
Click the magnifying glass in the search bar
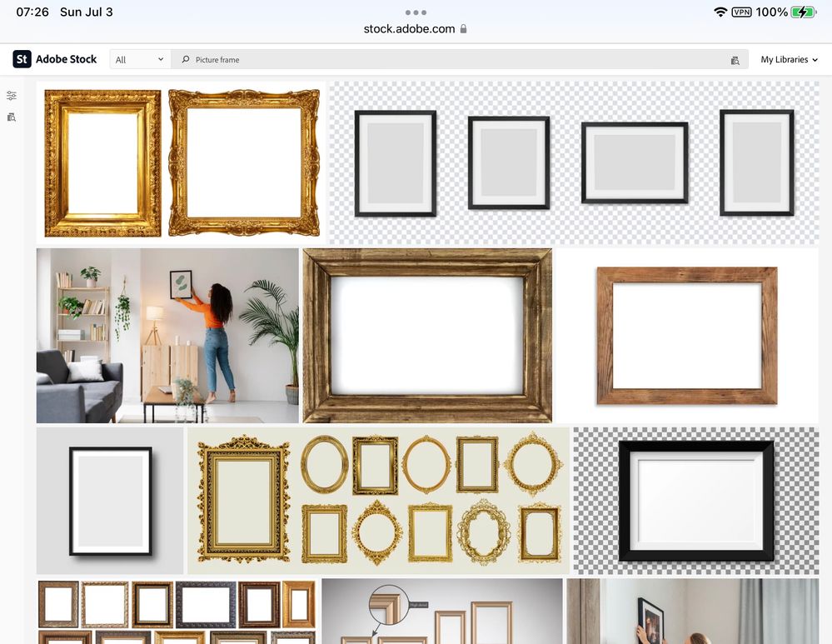click(x=184, y=59)
